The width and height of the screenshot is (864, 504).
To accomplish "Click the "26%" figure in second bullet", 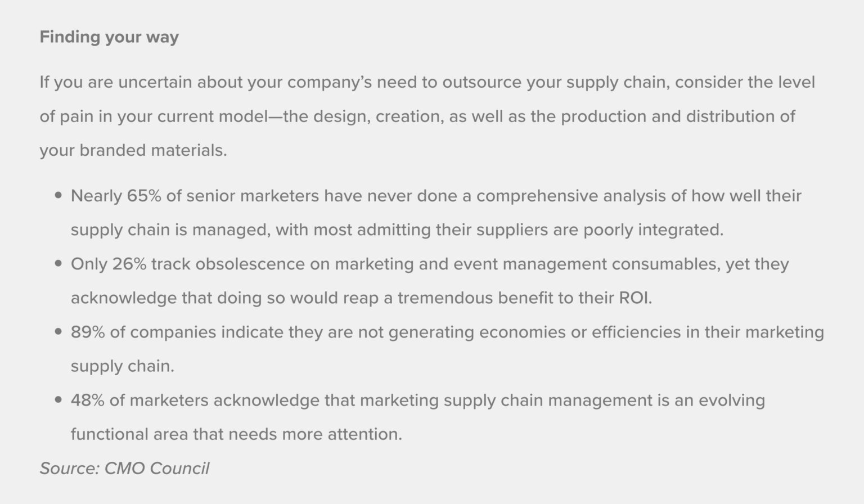I will pyautogui.click(x=129, y=264).
